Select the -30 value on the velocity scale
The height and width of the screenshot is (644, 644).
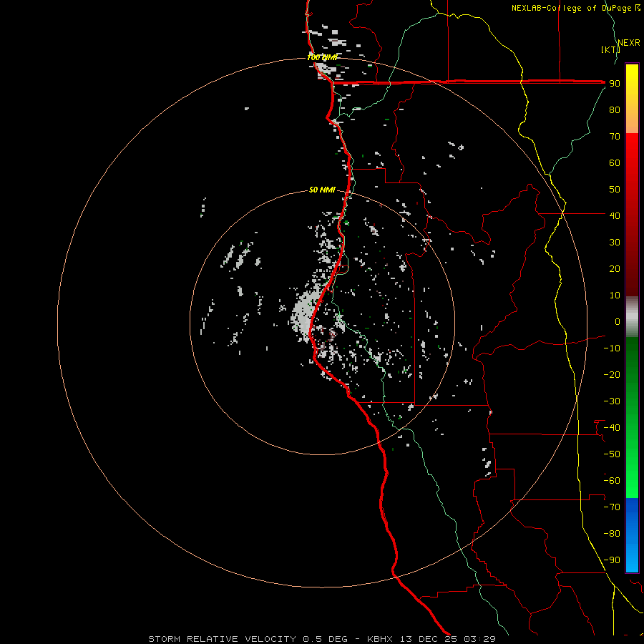(612, 401)
